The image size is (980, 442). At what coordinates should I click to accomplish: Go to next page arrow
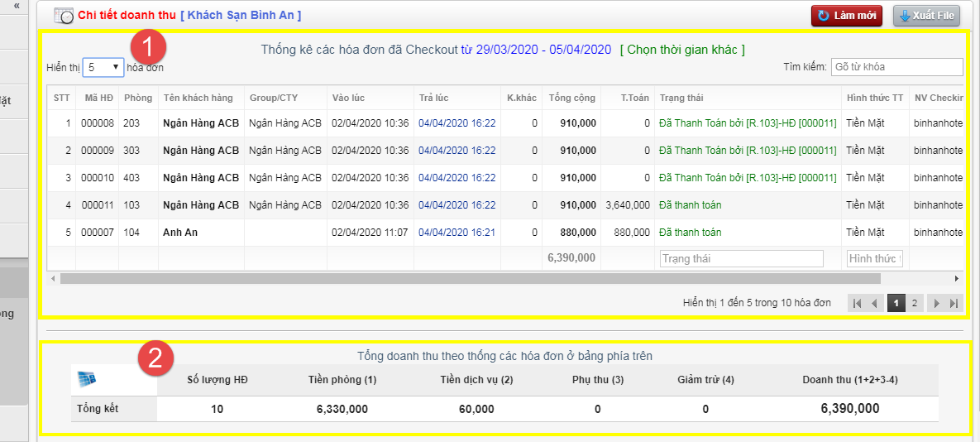[936, 304]
